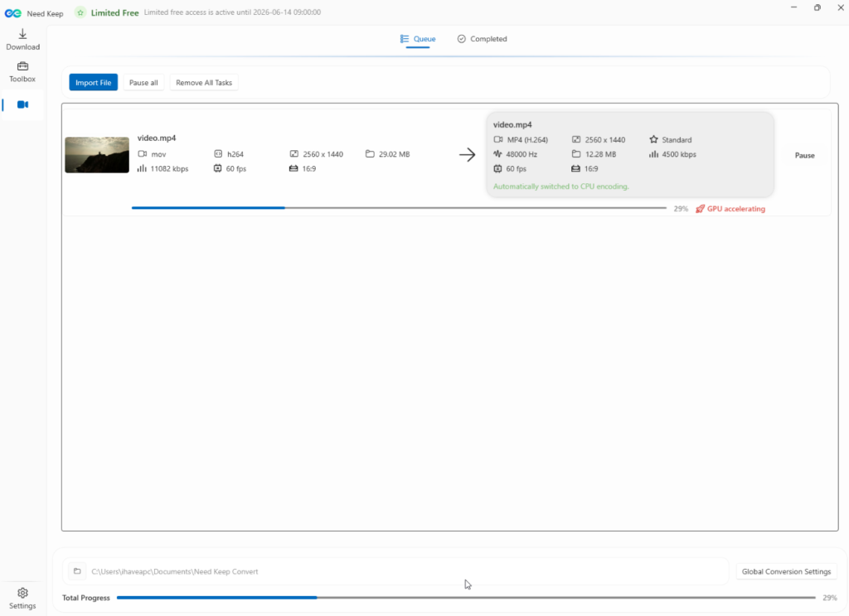Click the source mov container icon
This screenshot has width=849, height=616.
143,153
